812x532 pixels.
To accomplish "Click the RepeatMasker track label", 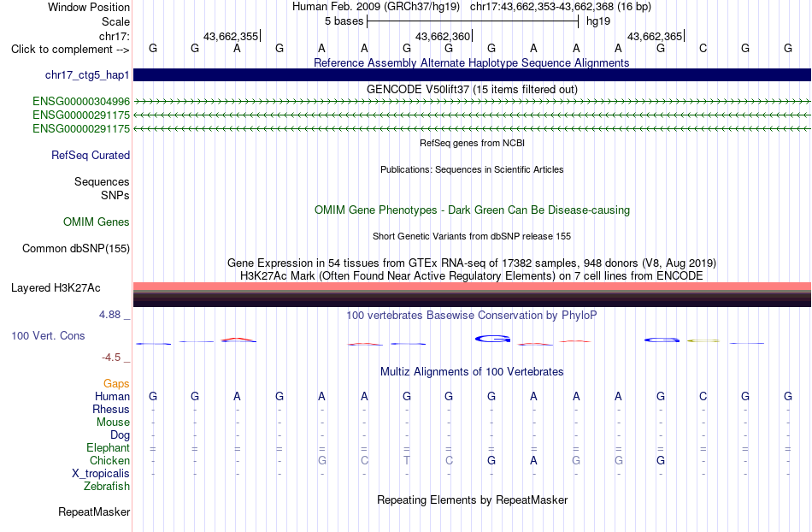I will (94, 512).
